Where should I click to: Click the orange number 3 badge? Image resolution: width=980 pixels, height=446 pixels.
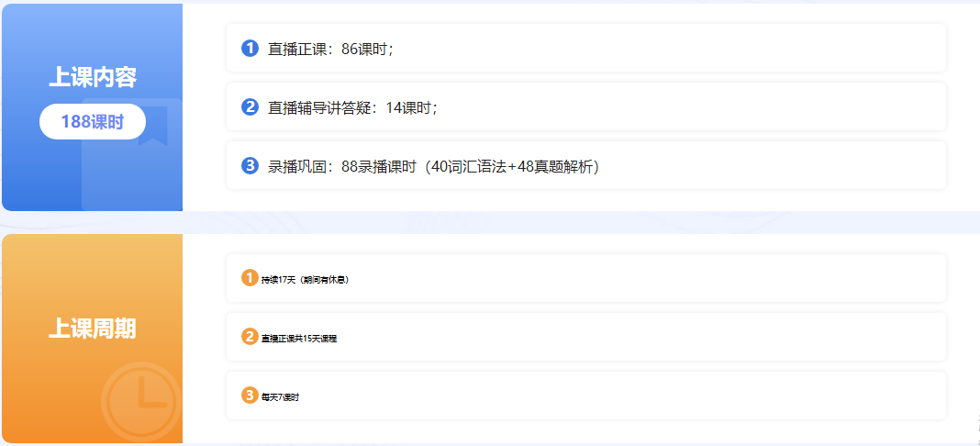click(x=250, y=396)
